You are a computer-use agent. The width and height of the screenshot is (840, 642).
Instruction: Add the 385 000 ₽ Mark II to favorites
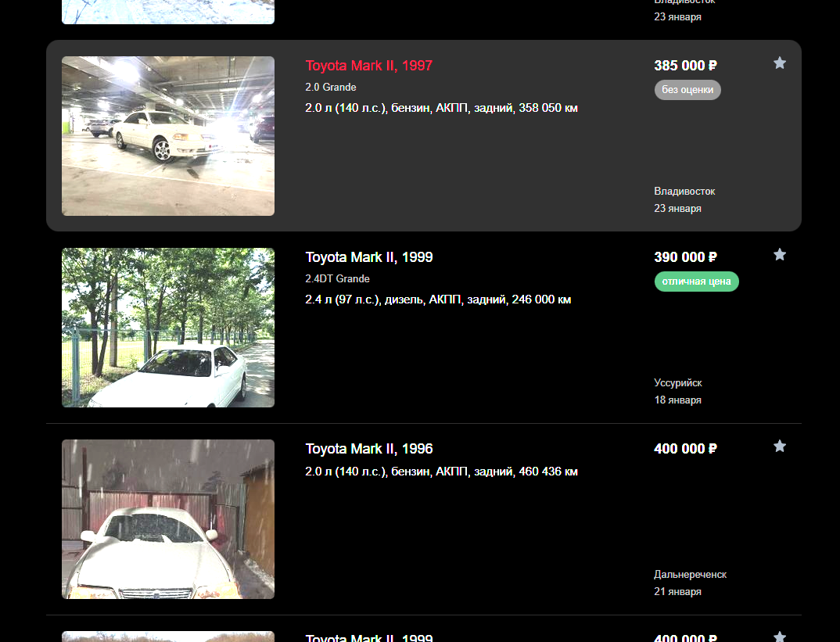780,63
